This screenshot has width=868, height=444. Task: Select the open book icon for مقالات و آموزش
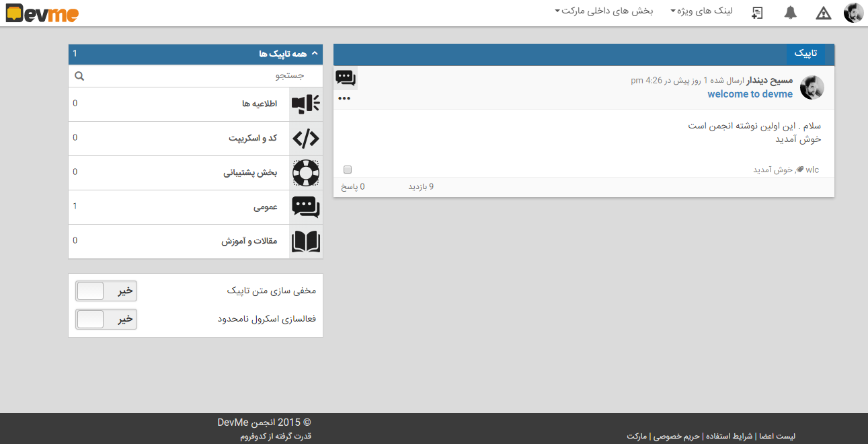pyautogui.click(x=306, y=241)
